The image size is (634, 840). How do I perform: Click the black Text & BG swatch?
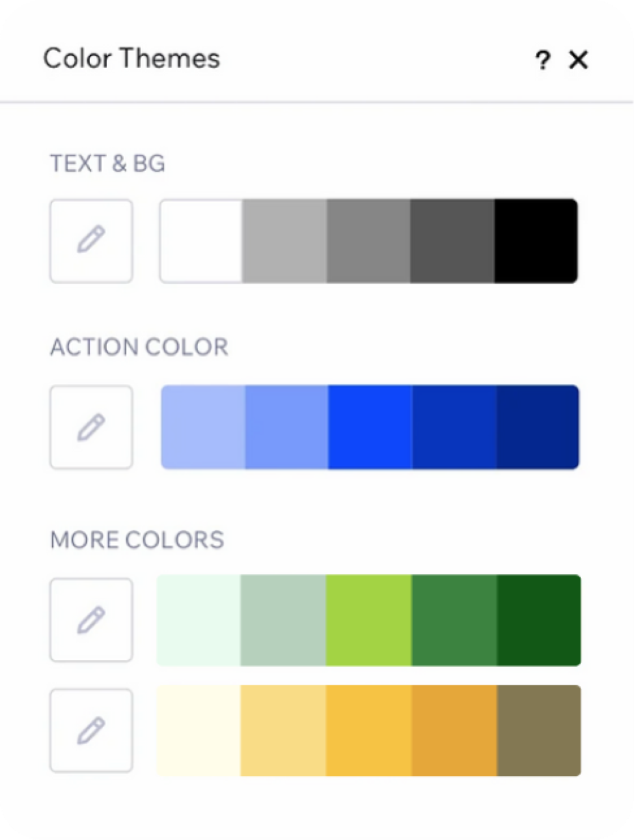(x=535, y=240)
